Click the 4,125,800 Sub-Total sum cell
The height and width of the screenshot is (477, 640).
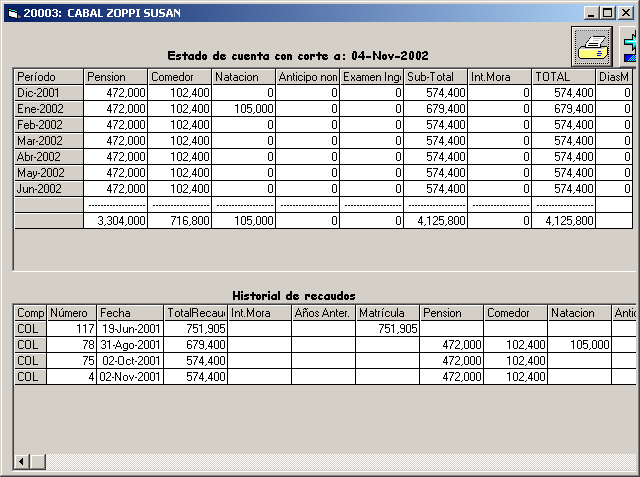pyautogui.click(x=435, y=221)
